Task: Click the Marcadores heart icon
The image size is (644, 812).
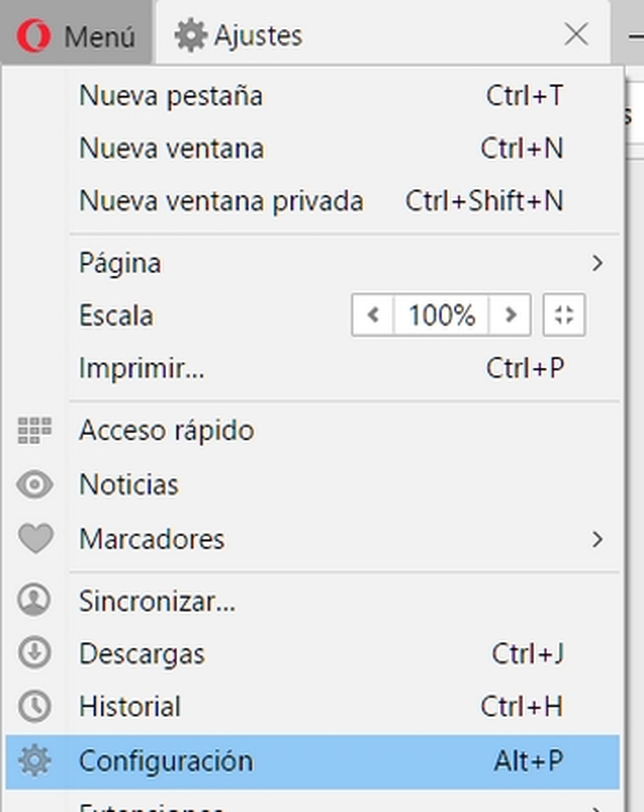Action: coord(36,538)
